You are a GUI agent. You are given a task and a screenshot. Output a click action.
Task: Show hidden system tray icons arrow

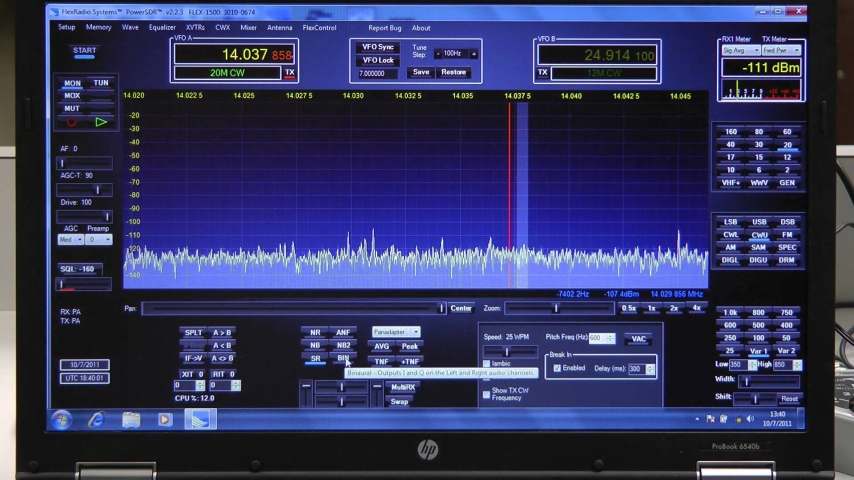tap(697, 419)
